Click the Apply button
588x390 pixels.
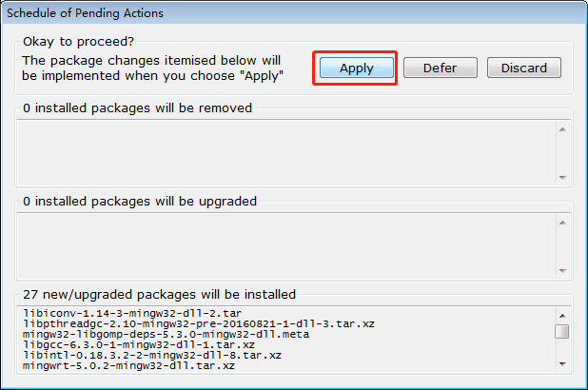pyautogui.click(x=356, y=68)
